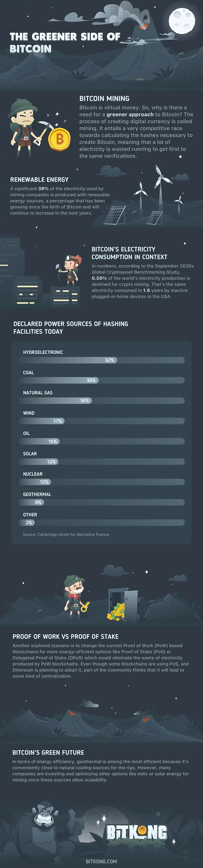Click the BITKONG.COM link in the footer

point(101,861)
